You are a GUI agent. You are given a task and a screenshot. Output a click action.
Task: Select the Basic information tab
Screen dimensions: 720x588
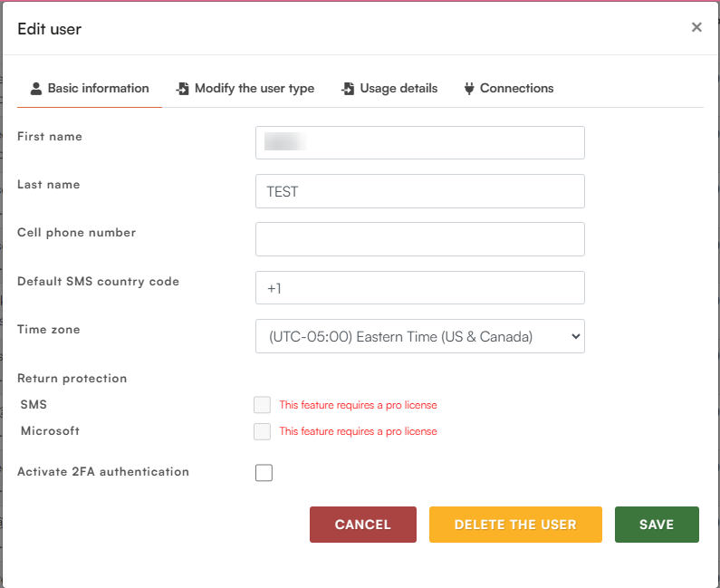point(98,89)
